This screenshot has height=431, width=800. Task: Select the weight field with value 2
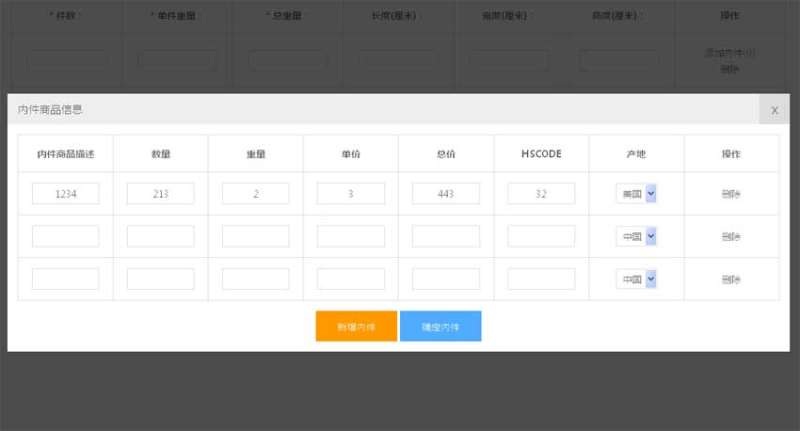[255, 194]
